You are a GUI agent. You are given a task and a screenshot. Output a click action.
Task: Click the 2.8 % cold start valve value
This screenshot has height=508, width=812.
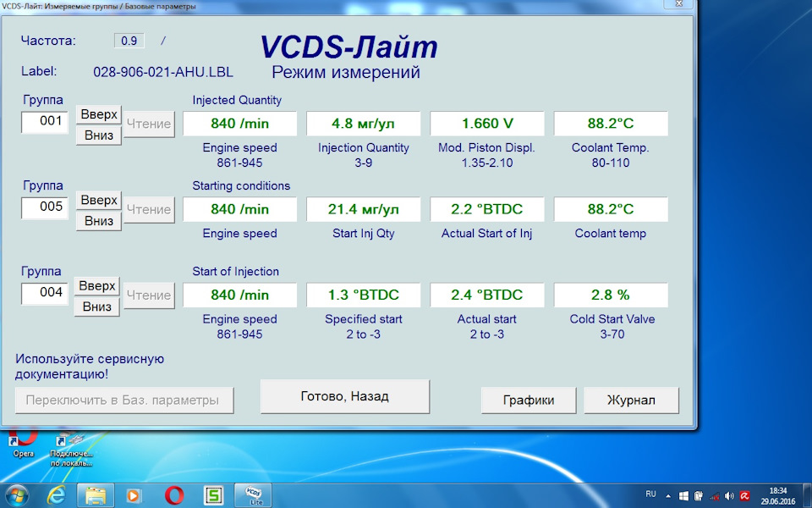point(611,295)
